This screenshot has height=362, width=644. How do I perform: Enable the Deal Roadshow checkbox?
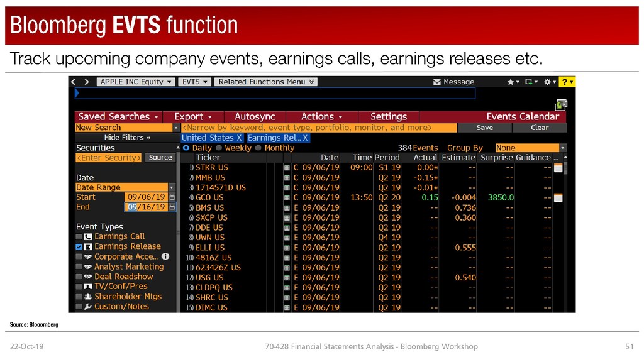tap(79, 277)
